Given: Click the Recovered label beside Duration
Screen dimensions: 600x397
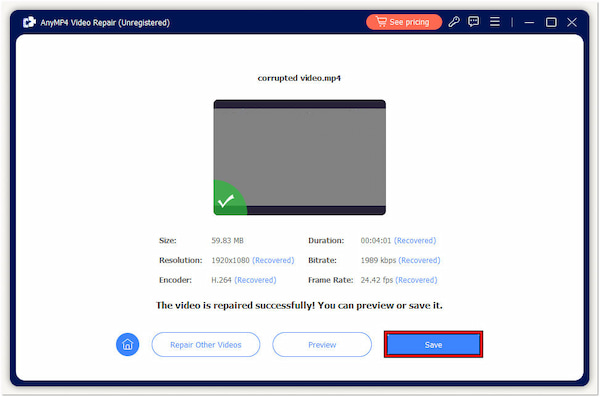Looking at the screenshot, I should (415, 240).
